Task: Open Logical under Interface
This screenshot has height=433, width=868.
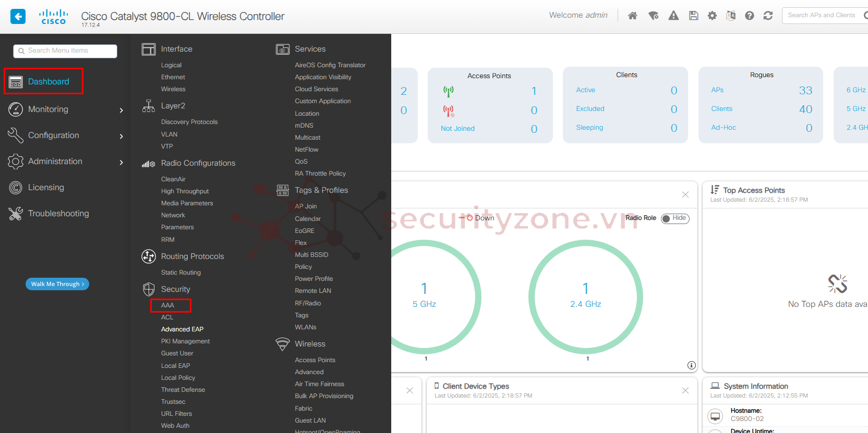Action: click(x=171, y=65)
